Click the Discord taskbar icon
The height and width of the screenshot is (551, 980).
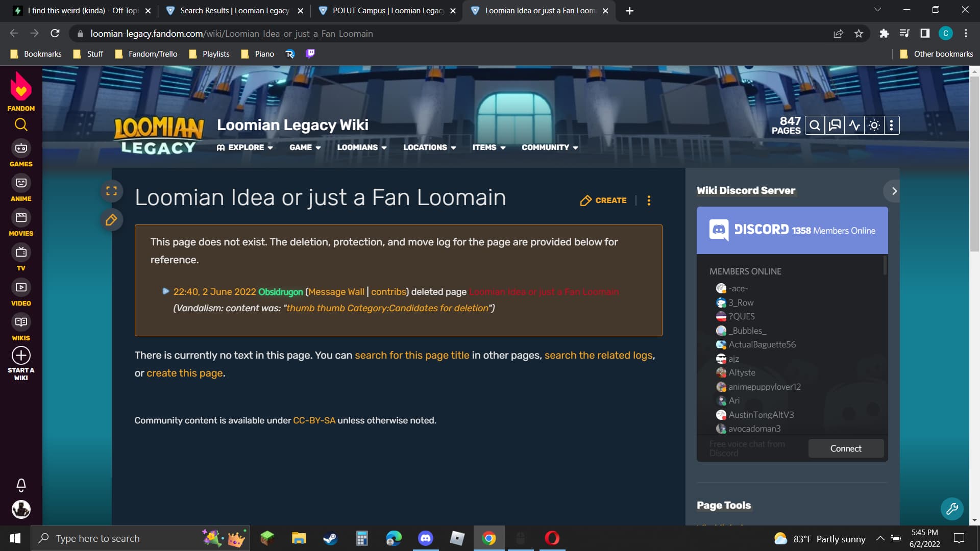click(x=425, y=538)
